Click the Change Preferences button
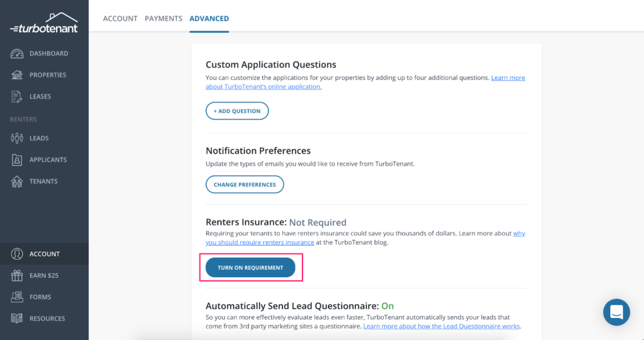 [x=245, y=184]
